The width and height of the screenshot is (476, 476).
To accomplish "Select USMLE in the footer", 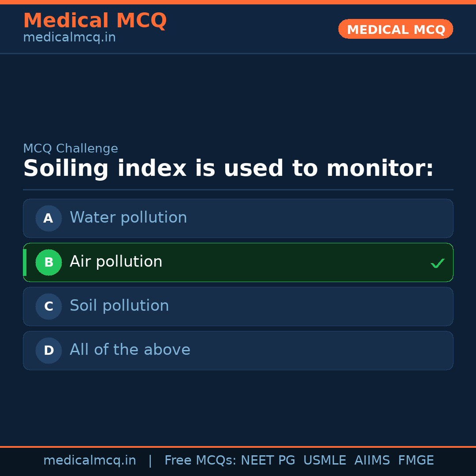I will pos(324,461).
